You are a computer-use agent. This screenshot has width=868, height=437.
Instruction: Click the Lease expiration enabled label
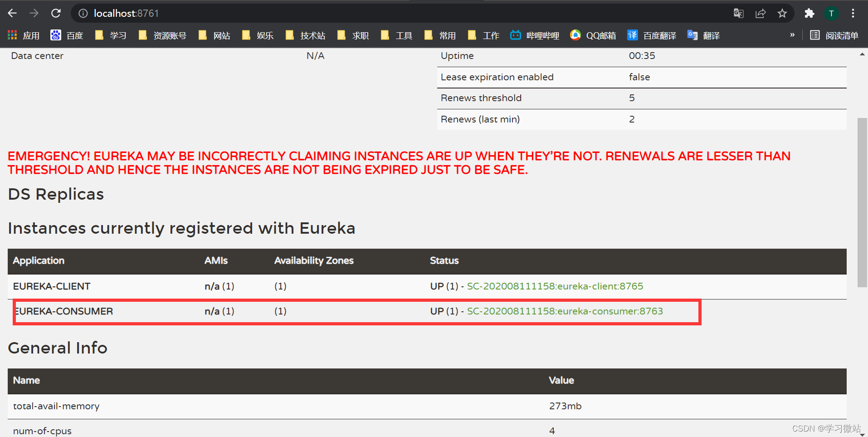click(497, 77)
